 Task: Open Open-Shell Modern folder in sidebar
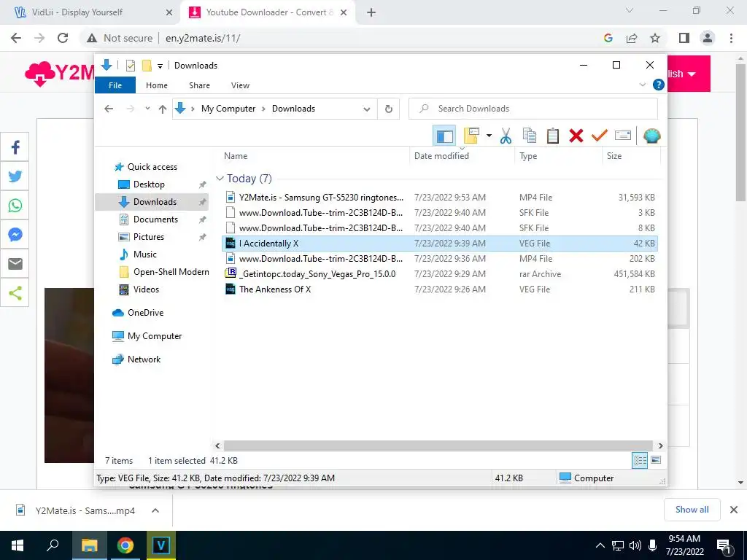click(x=171, y=272)
